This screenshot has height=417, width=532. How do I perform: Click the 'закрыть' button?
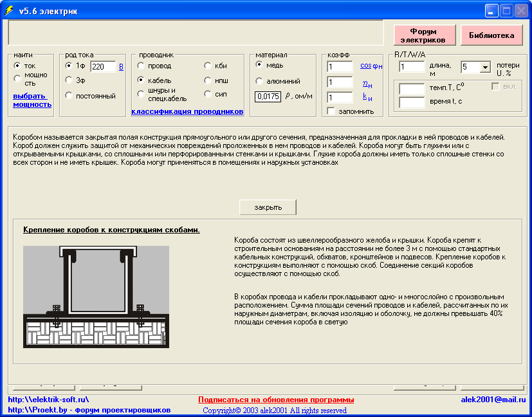pos(268,207)
